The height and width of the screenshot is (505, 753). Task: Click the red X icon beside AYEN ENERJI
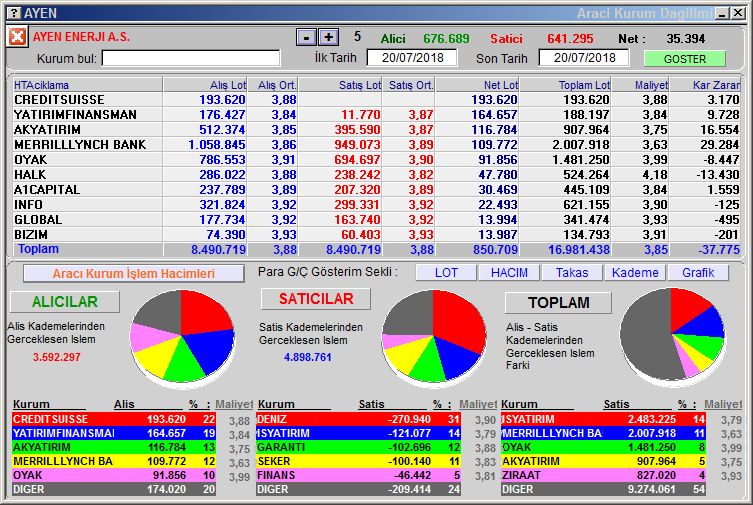17,36
